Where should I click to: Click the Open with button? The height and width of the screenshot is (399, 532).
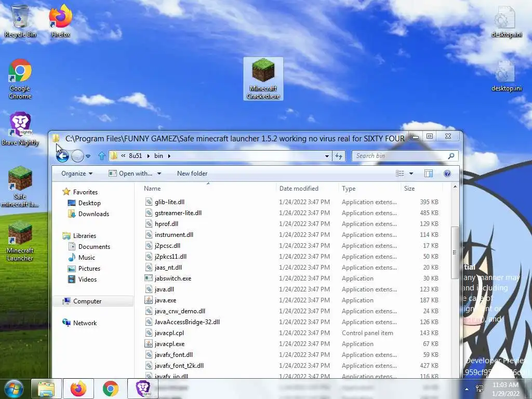point(130,174)
